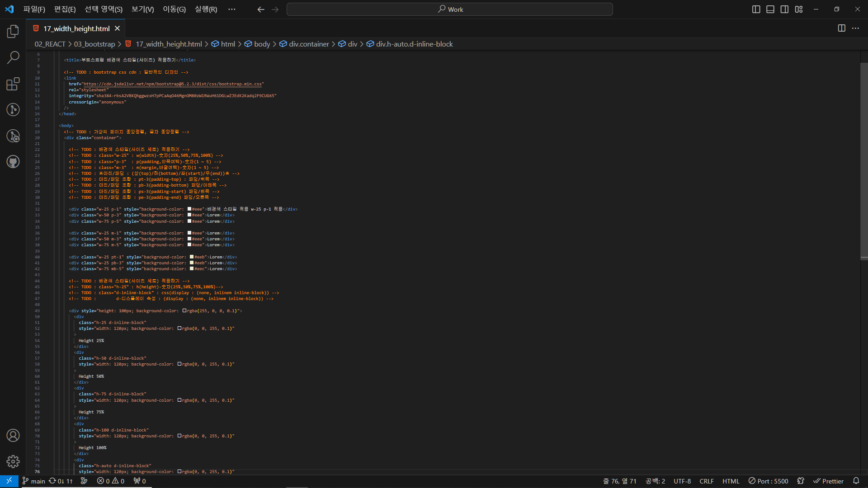Click the notifications bell in status bar
The height and width of the screenshot is (488, 868).
pos(856,481)
